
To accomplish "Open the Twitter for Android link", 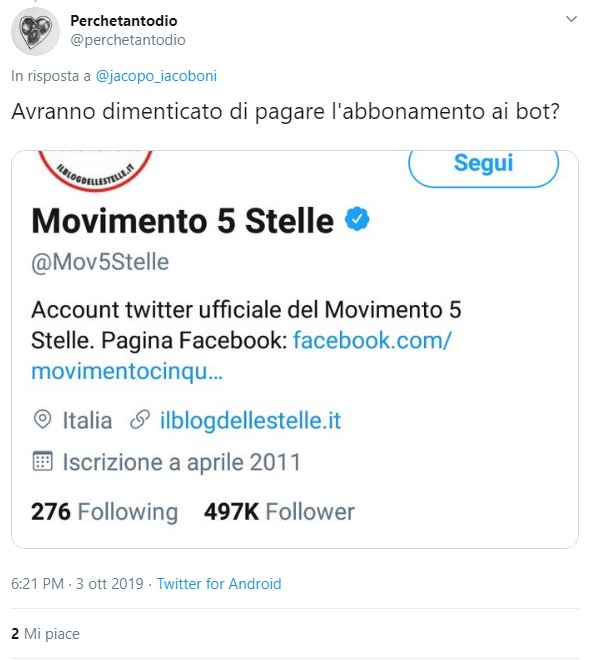I will pos(219,584).
